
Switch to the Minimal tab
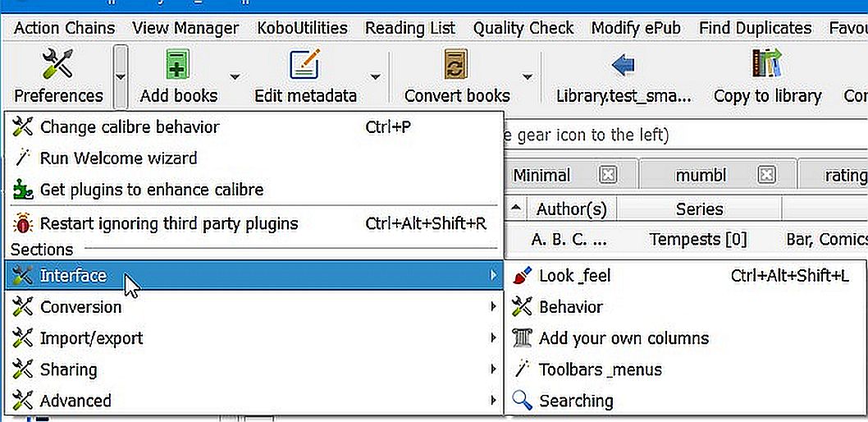[x=541, y=176]
